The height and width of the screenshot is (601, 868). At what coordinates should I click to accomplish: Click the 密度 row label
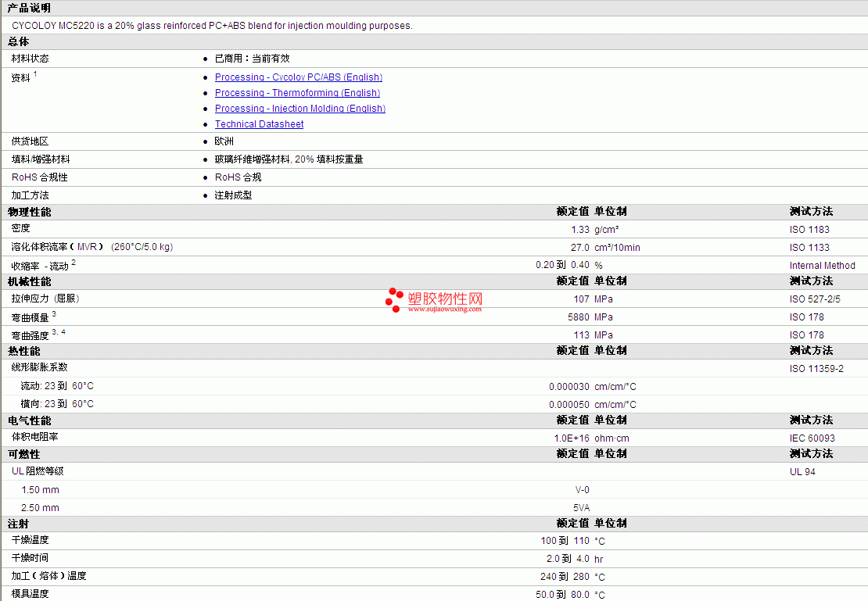point(20,228)
